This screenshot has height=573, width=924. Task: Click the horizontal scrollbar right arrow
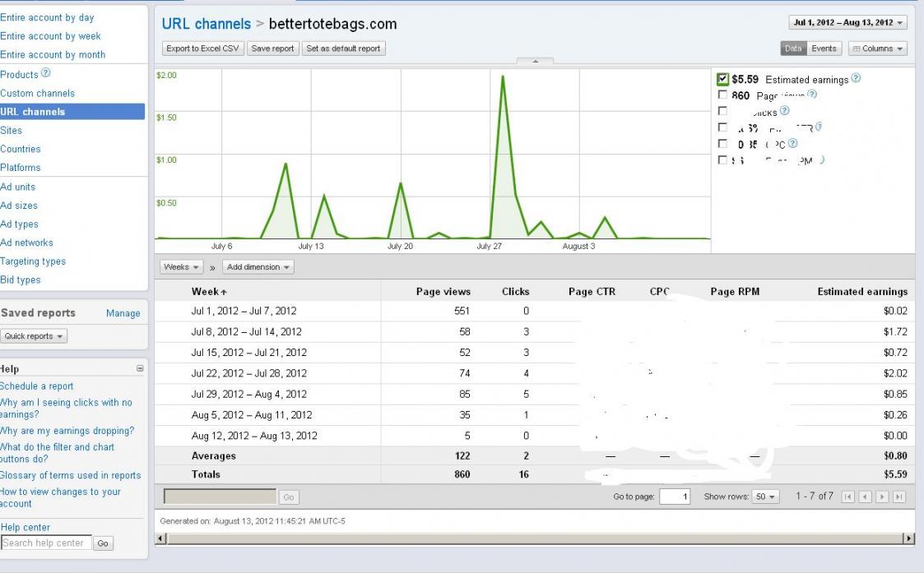(909, 538)
